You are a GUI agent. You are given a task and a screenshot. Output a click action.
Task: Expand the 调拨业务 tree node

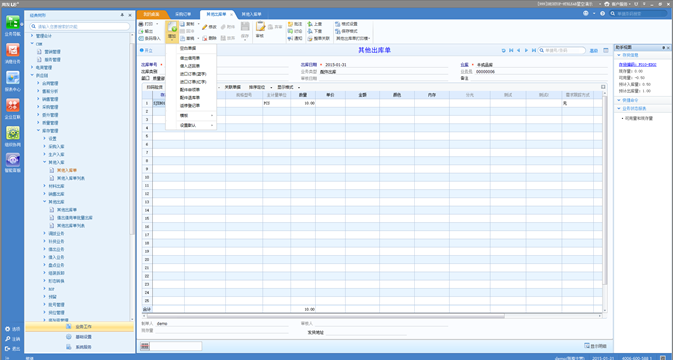click(x=44, y=233)
